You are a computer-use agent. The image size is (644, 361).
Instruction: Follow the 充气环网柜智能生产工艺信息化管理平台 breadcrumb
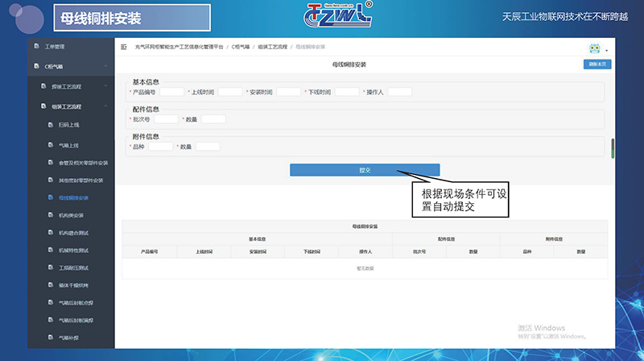179,47
